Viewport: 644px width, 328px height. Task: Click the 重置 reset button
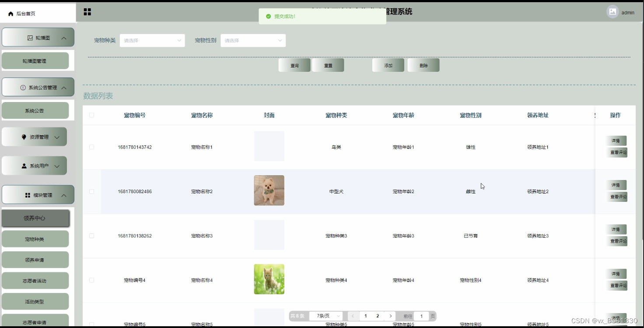pos(328,65)
